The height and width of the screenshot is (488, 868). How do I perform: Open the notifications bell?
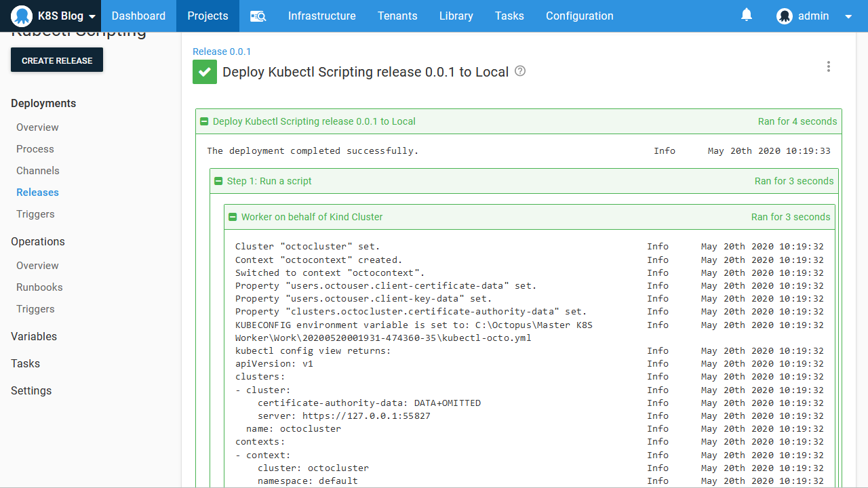747,15
